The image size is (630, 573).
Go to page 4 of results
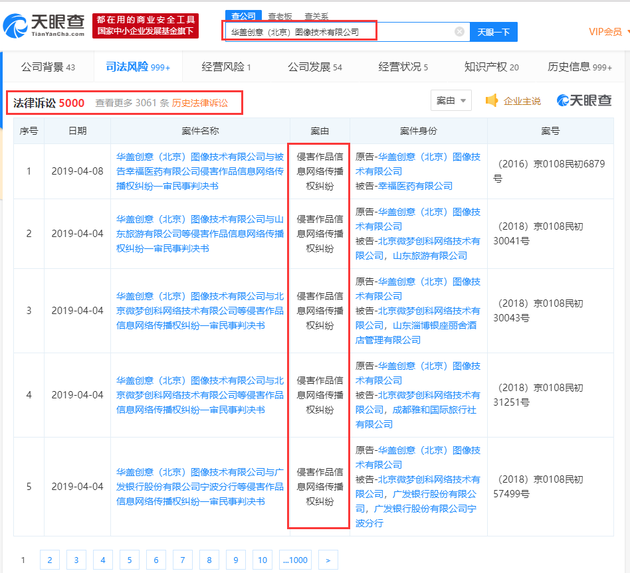pyautogui.click(x=103, y=560)
